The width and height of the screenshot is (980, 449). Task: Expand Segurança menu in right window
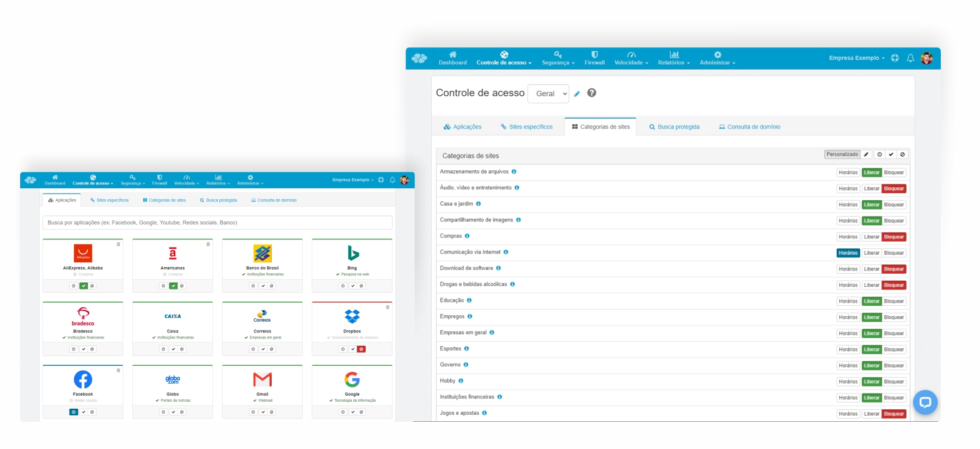tap(558, 58)
